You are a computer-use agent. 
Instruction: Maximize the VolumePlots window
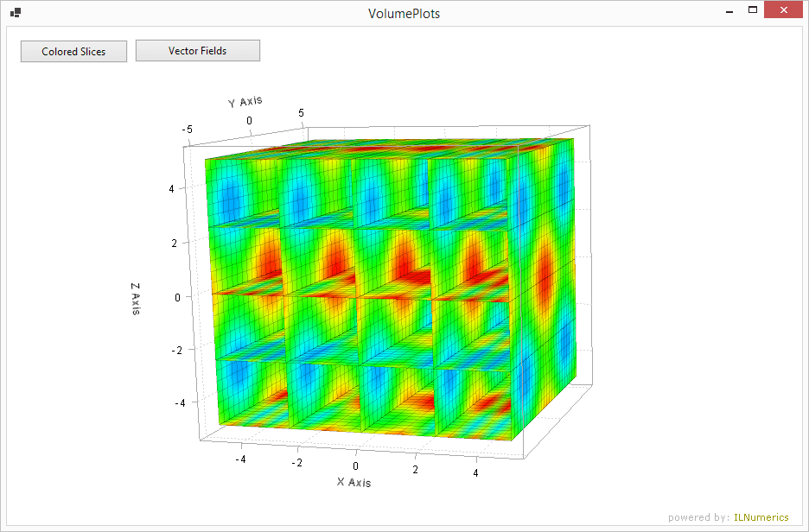click(x=753, y=12)
